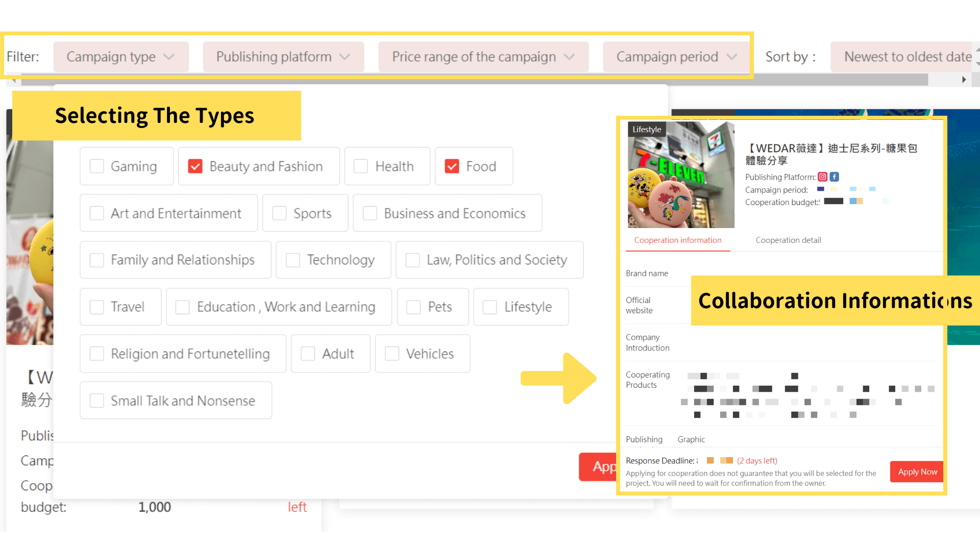Click the '(2 days left)' deadline text
The image size is (980, 551).
(x=757, y=461)
